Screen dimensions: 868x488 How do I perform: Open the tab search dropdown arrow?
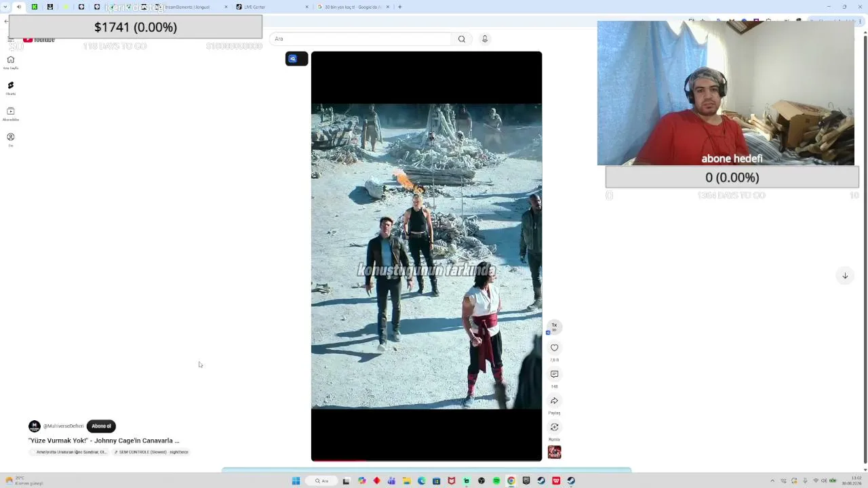(6, 7)
